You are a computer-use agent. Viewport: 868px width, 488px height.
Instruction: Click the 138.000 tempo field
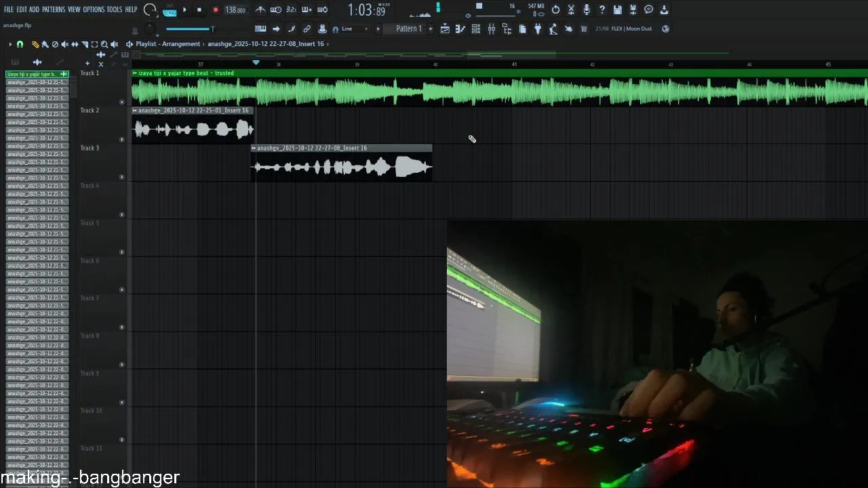(235, 10)
